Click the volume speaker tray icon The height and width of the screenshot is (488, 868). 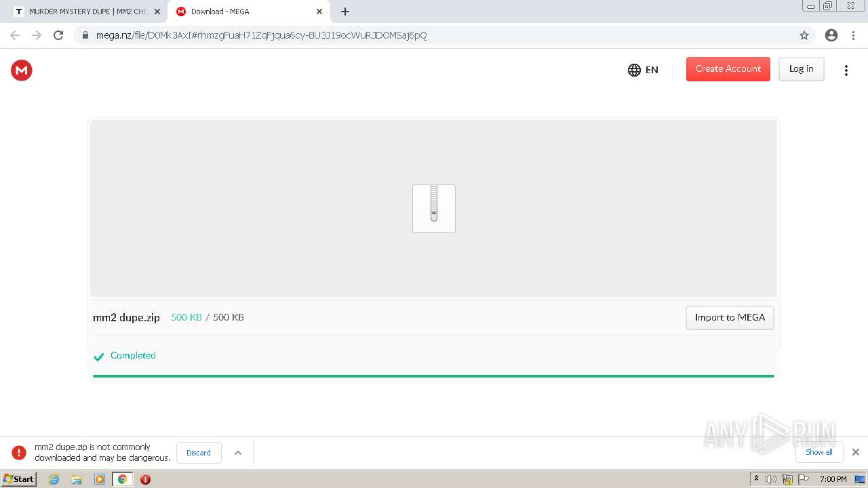771,479
